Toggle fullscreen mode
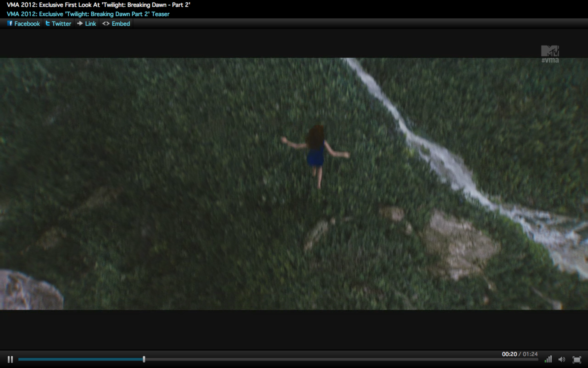588x368 pixels. pyautogui.click(x=577, y=359)
